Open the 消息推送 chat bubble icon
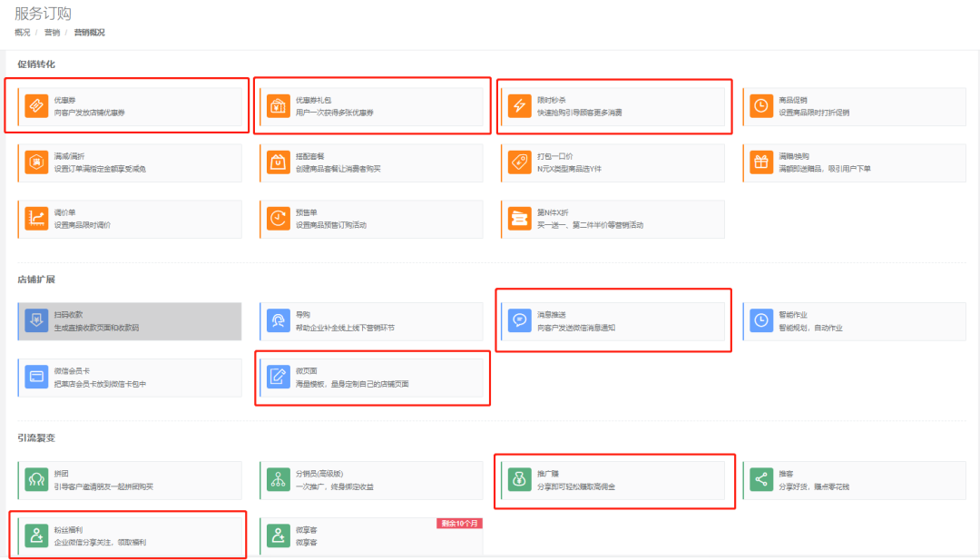The width and height of the screenshot is (980, 560). point(519,320)
